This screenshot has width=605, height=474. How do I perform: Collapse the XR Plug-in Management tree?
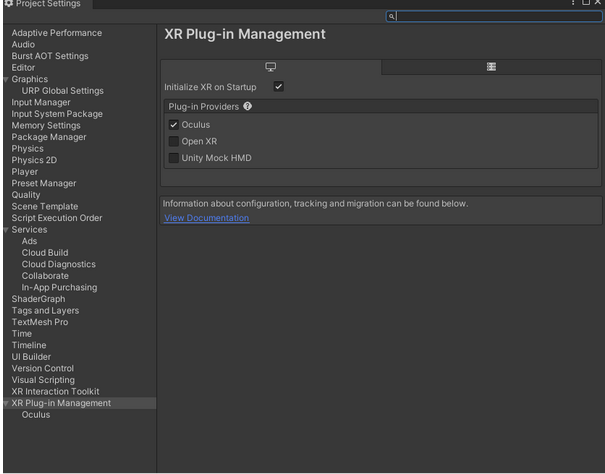tap(5, 403)
